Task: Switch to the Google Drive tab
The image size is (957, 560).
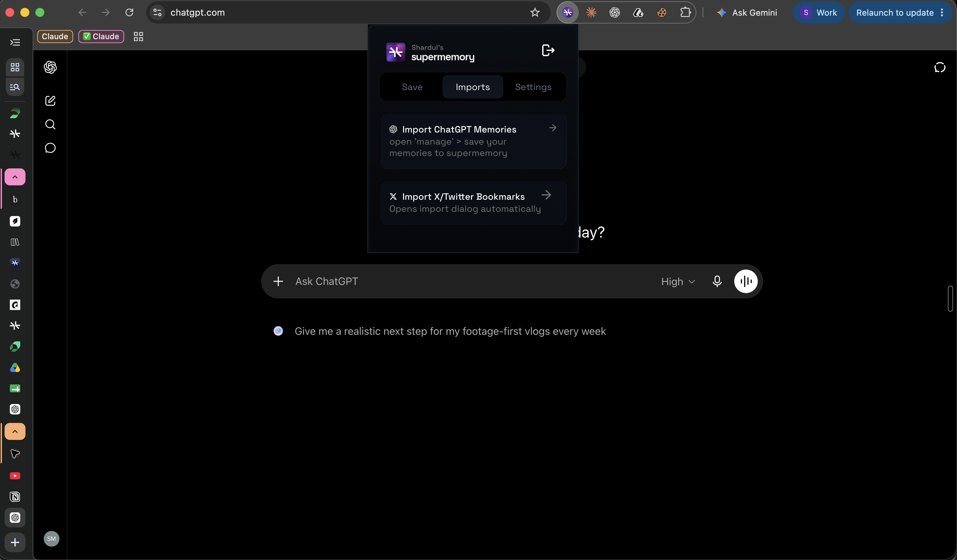Action: point(15,368)
